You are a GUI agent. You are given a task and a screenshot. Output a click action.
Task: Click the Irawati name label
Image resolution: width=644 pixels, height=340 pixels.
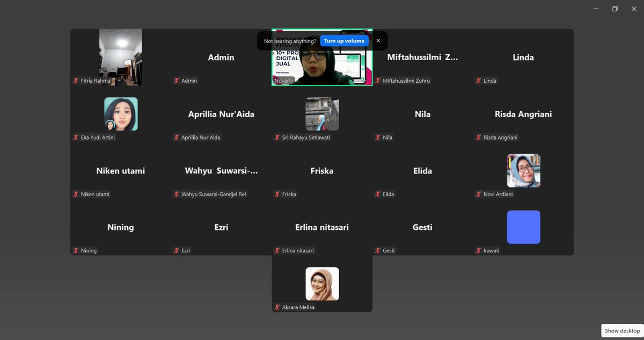point(492,250)
